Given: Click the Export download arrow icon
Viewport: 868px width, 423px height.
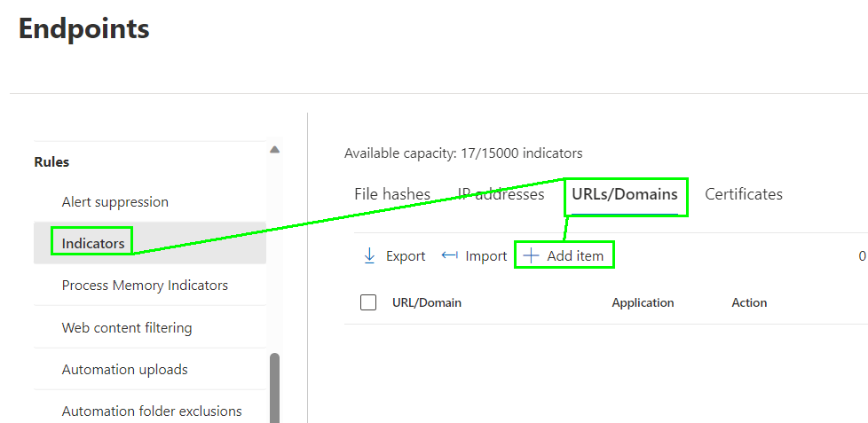Looking at the screenshot, I should (x=369, y=256).
